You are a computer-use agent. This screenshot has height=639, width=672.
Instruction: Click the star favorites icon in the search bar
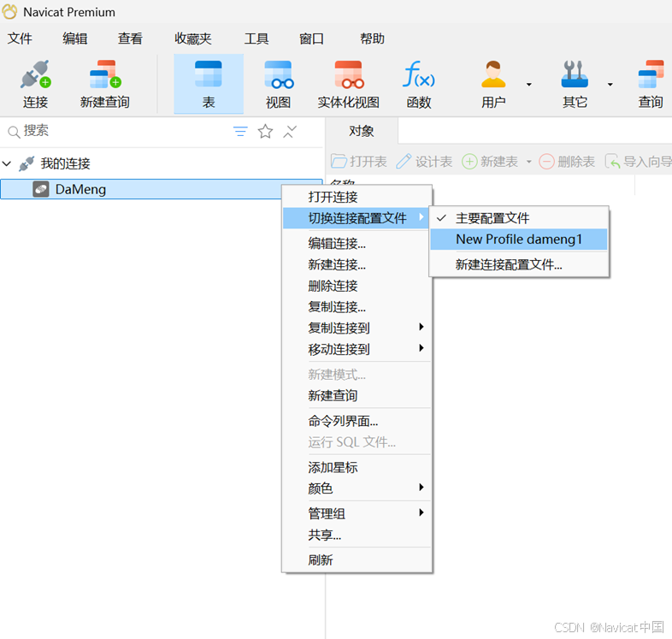(x=265, y=131)
